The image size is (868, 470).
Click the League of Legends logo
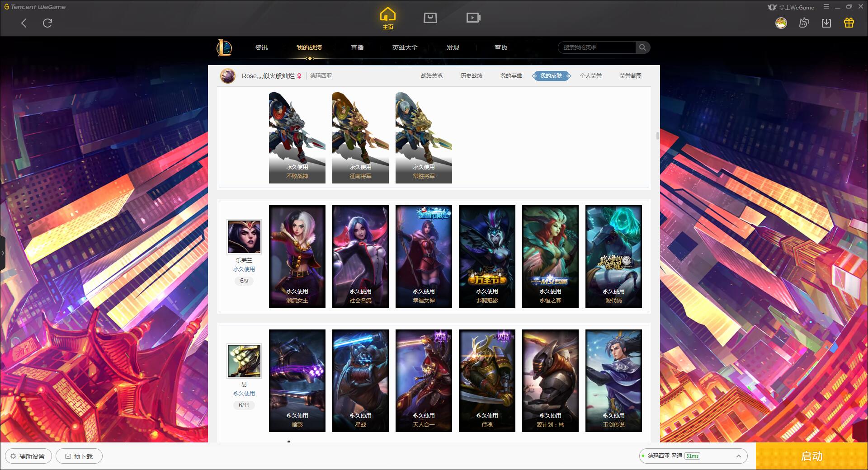[224, 47]
